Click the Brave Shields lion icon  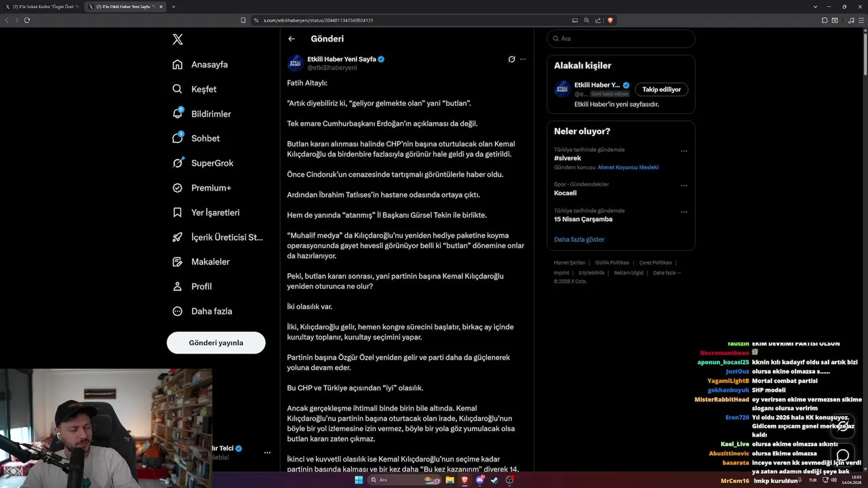(610, 20)
